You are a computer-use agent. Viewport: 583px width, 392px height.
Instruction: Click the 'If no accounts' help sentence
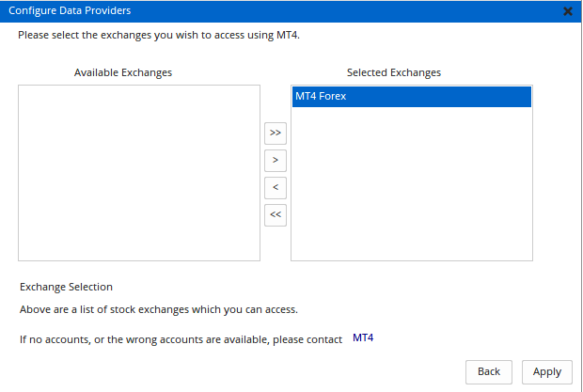(181, 338)
